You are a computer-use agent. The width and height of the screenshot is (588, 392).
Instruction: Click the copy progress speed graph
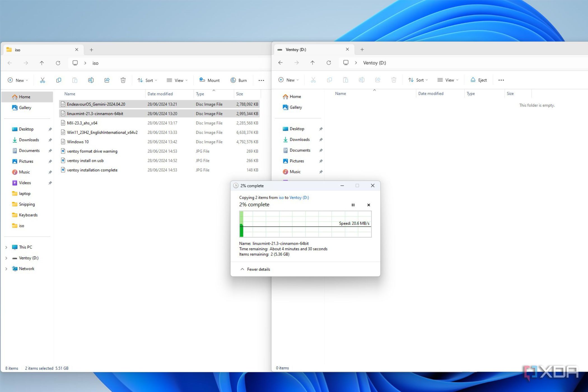(305, 224)
